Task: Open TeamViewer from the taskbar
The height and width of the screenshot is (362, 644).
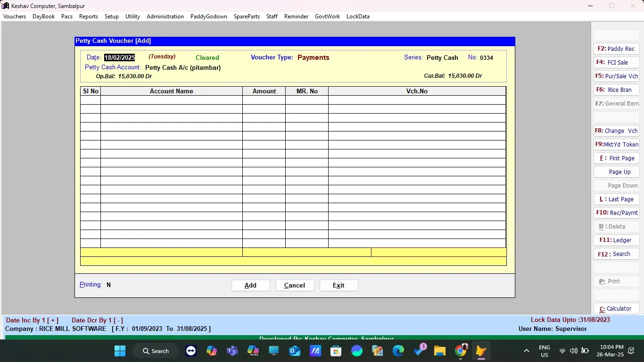Action: click(x=191, y=351)
